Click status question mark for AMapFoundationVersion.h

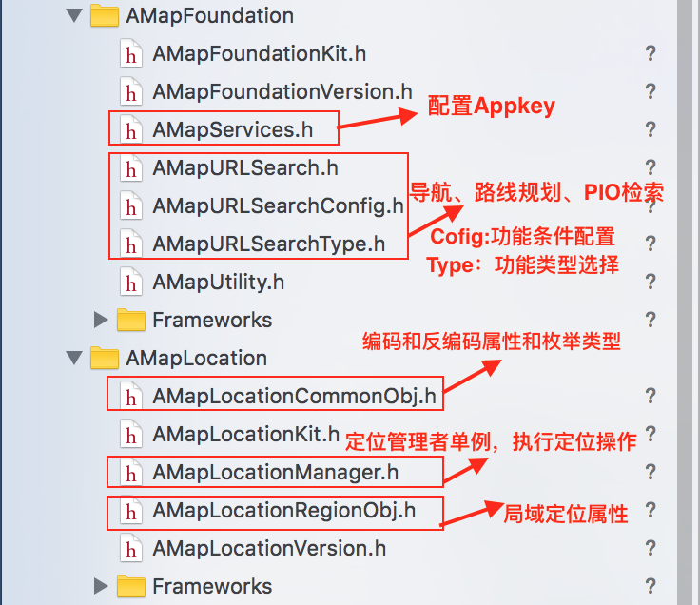pyautogui.click(x=651, y=91)
